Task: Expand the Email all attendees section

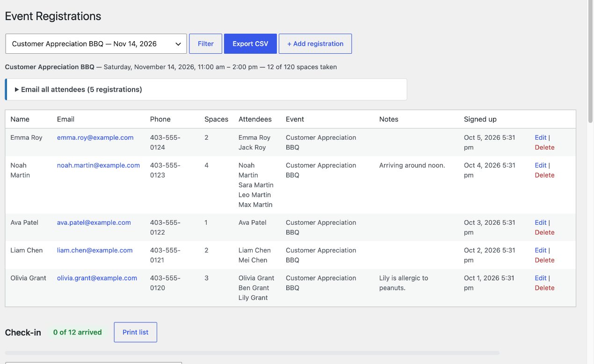Action: click(81, 89)
